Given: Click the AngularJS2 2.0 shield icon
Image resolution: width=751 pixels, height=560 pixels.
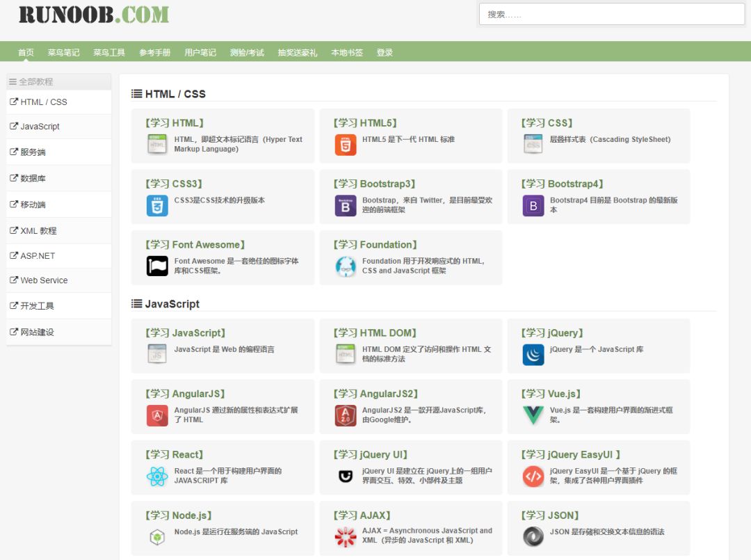Looking at the screenshot, I should (x=346, y=415).
